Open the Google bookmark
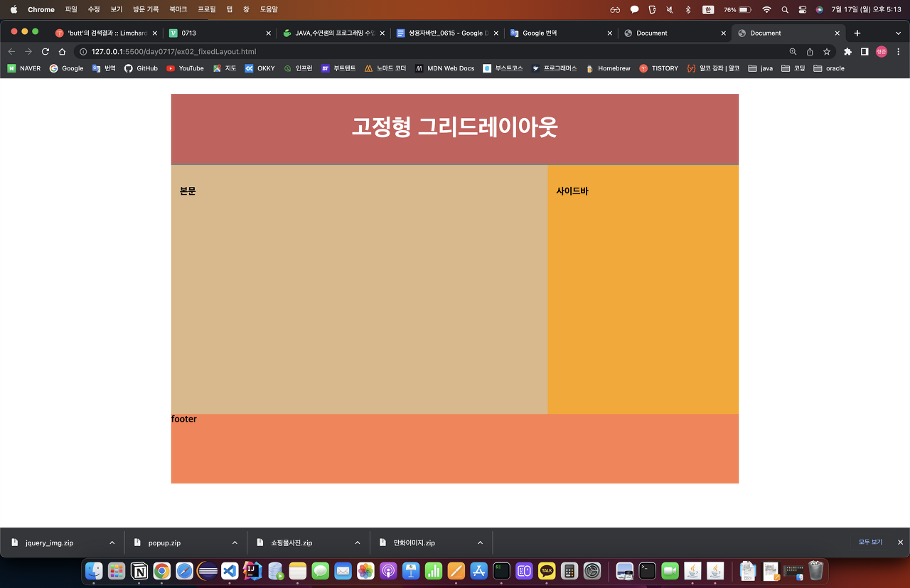Image resolution: width=910 pixels, height=588 pixels. click(x=66, y=68)
